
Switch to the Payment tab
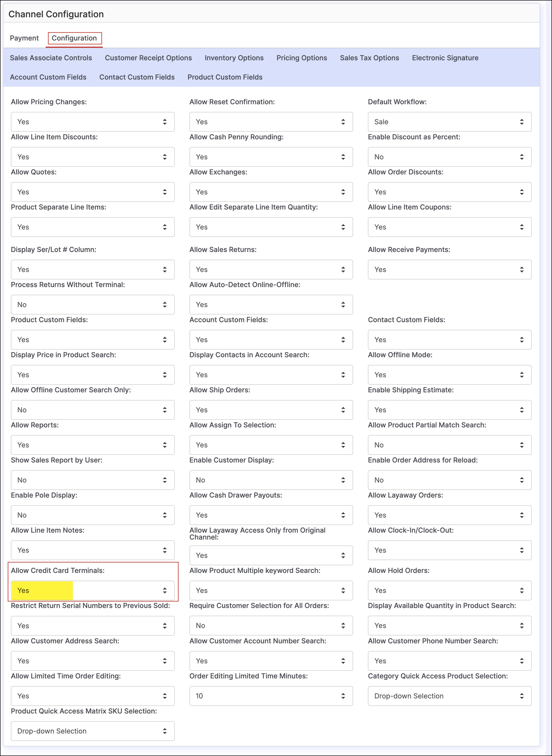click(24, 38)
